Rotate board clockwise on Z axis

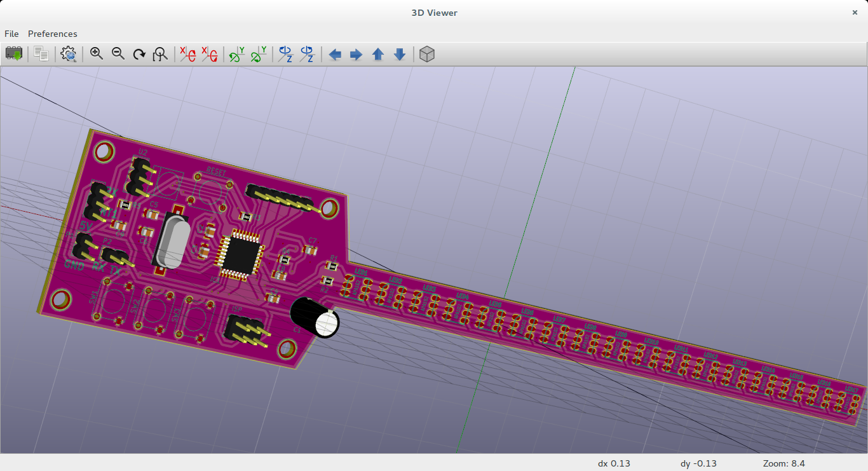285,54
